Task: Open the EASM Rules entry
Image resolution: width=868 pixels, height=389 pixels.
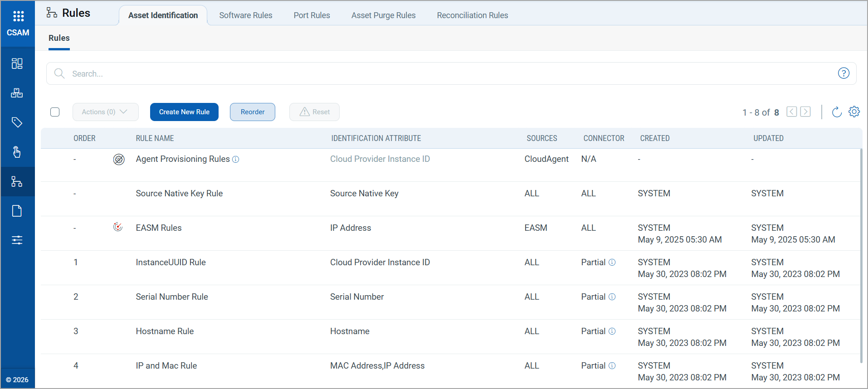Action: [x=159, y=228]
